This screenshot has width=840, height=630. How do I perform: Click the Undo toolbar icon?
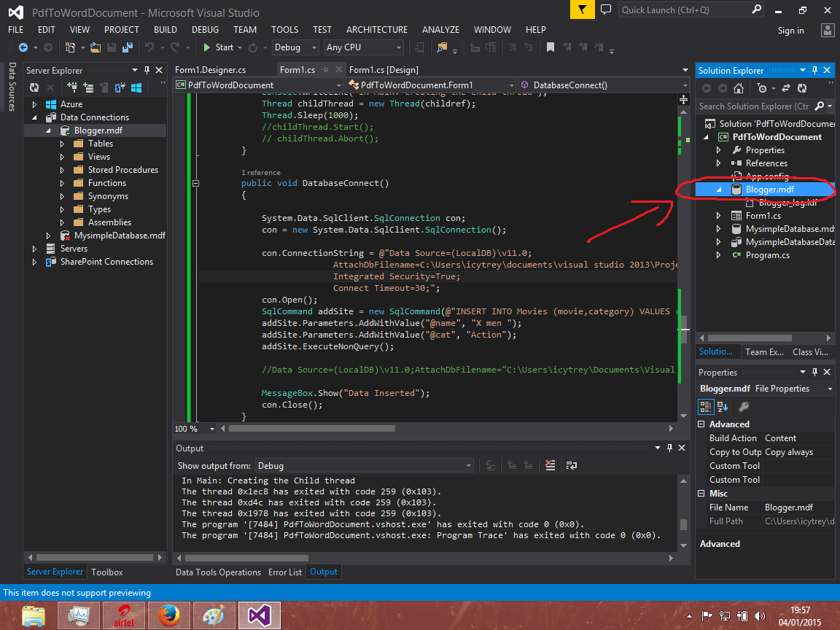pyautogui.click(x=149, y=47)
